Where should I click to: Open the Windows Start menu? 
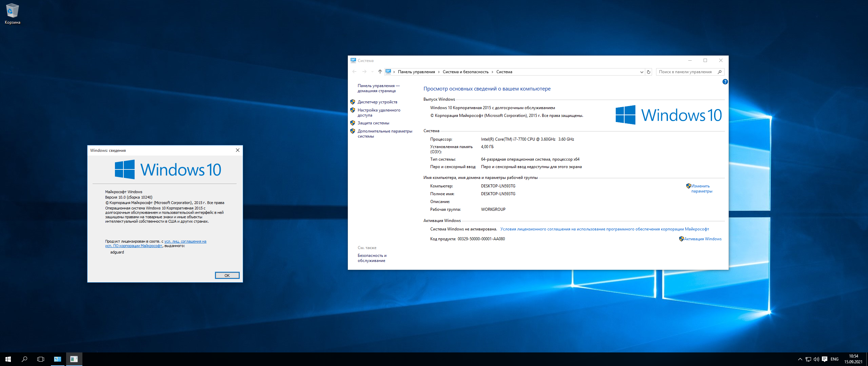pyautogui.click(x=8, y=359)
